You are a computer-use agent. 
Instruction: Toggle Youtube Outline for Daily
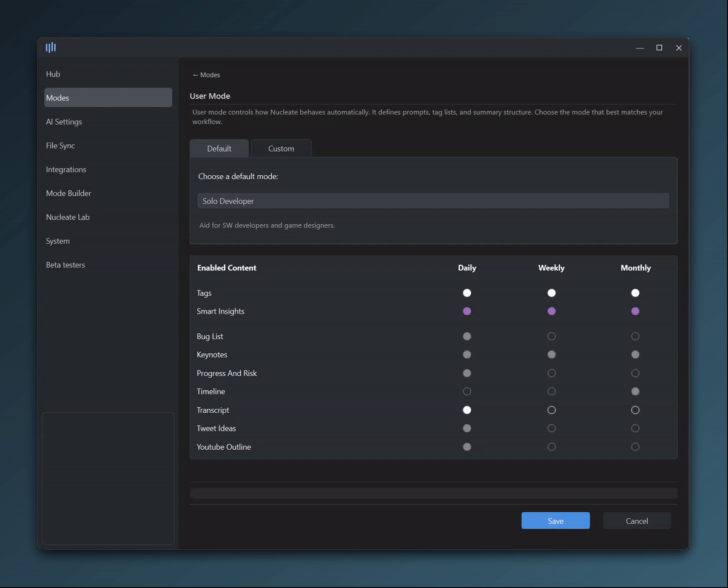(467, 447)
